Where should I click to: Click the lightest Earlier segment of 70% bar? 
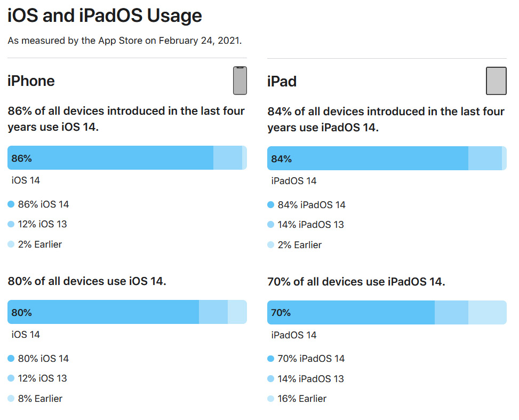point(488,312)
